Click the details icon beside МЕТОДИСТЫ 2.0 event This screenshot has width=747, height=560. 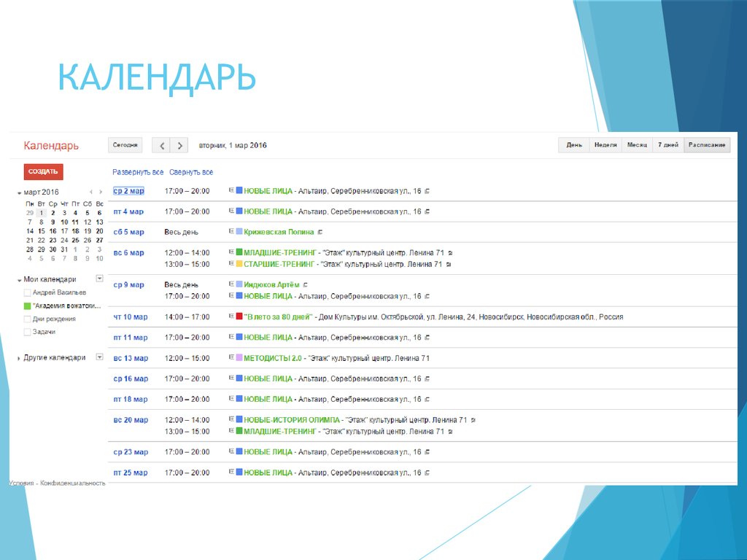pyautogui.click(x=231, y=358)
